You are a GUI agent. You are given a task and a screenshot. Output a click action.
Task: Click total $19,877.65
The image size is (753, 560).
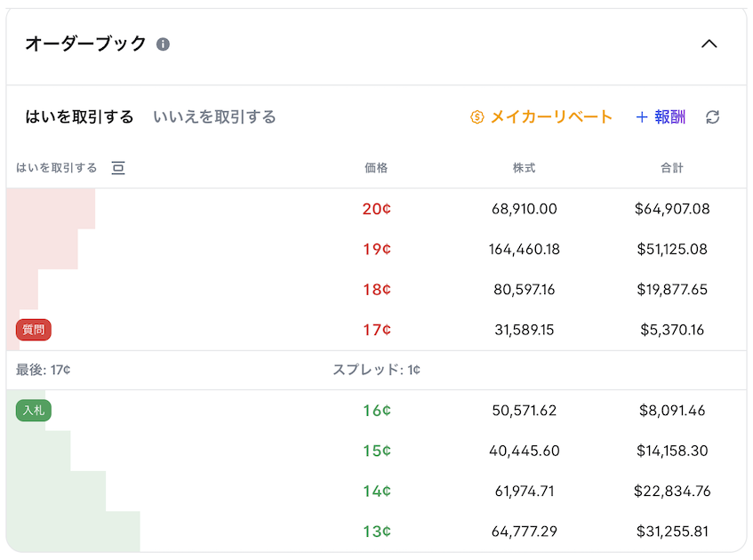tap(672, 290)
